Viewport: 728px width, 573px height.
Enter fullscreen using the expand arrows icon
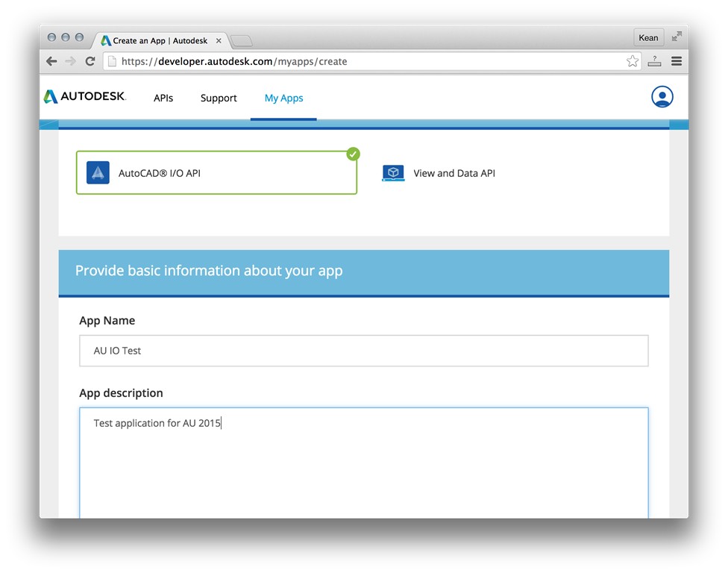pos(677,37)
